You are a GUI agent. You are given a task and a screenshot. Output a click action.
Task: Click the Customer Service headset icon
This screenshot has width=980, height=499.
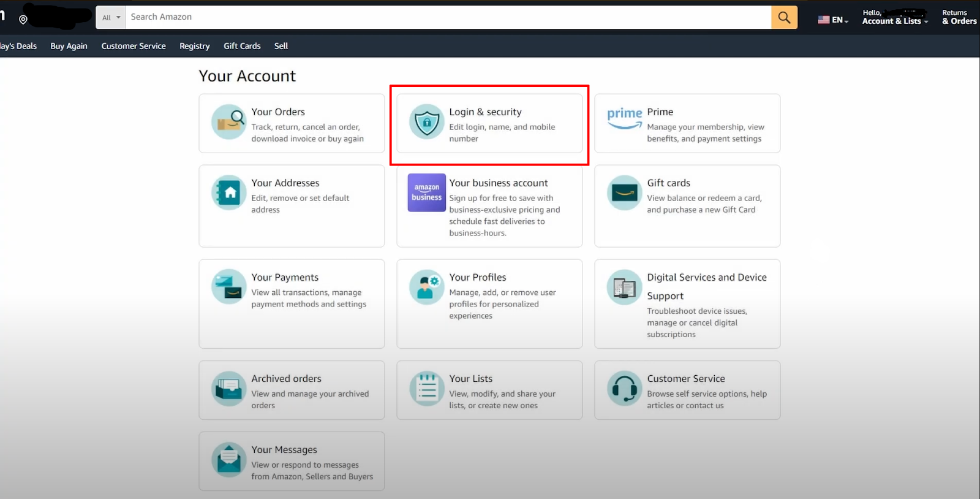click(x=625, y=389)
